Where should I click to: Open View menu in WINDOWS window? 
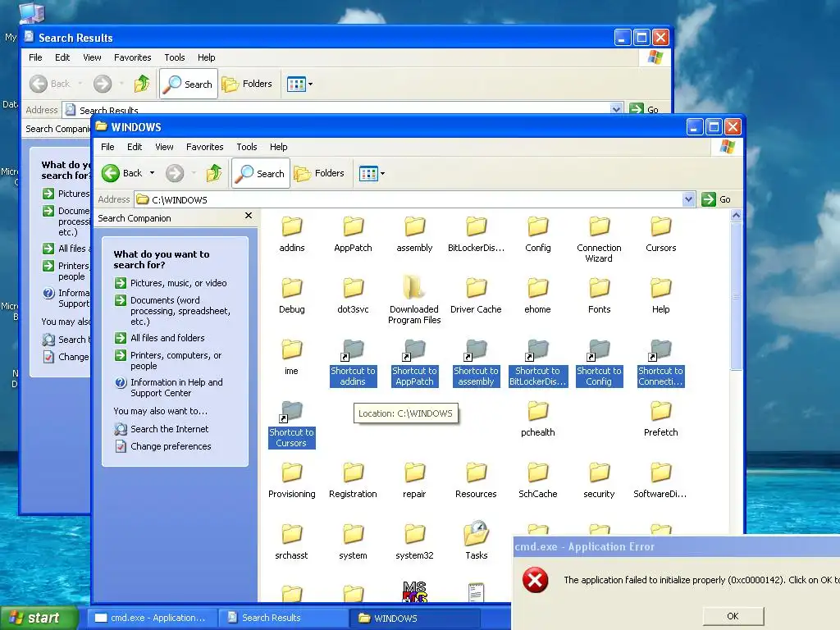click(164, 147)
